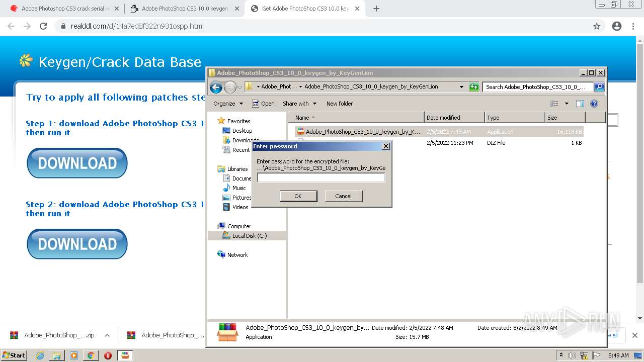Open the recent locations dropdown arrow in Explorer
Image resolution: width=644 pixels, height=362 pixels.
point(240,87)
